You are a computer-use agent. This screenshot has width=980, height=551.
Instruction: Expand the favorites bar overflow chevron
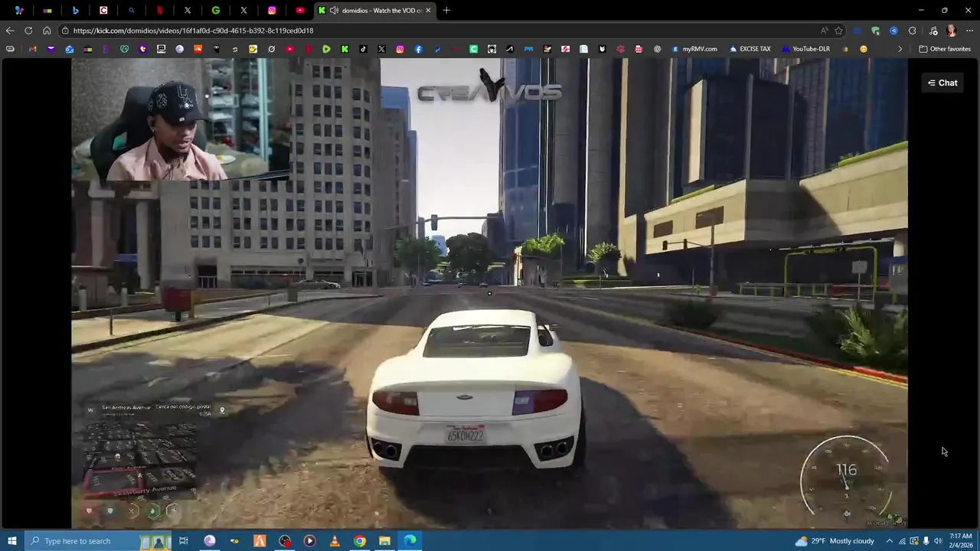[x=900, y=49]
